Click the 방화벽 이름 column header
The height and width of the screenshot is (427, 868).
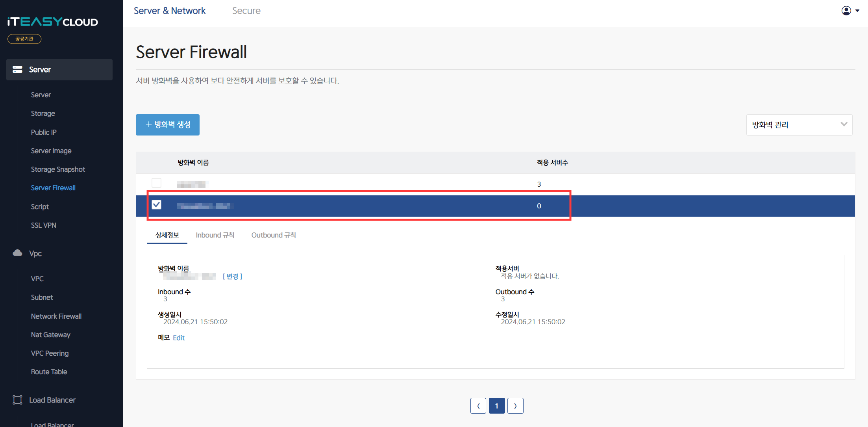[x=193, y=163]
